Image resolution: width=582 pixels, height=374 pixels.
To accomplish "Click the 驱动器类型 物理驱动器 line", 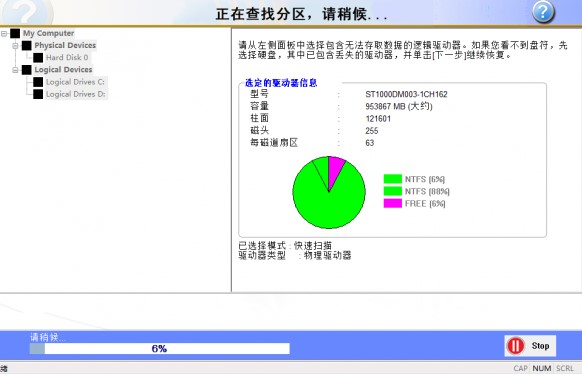I will (295, 255).
